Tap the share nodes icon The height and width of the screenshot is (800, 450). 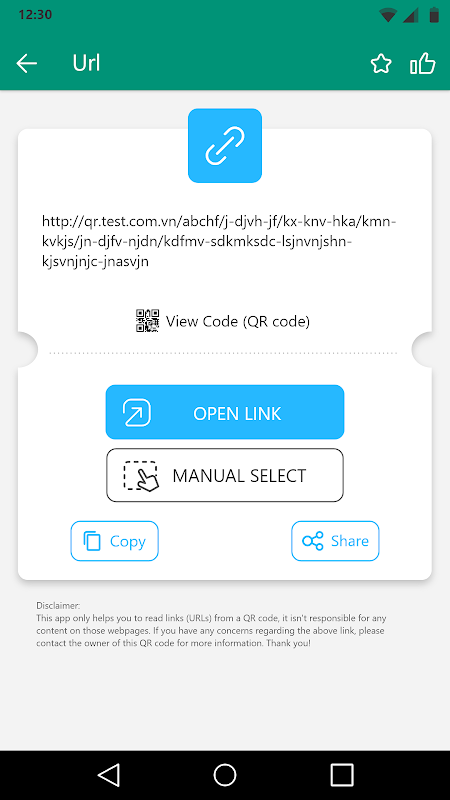pyautogui.click(x=313, y=541)
